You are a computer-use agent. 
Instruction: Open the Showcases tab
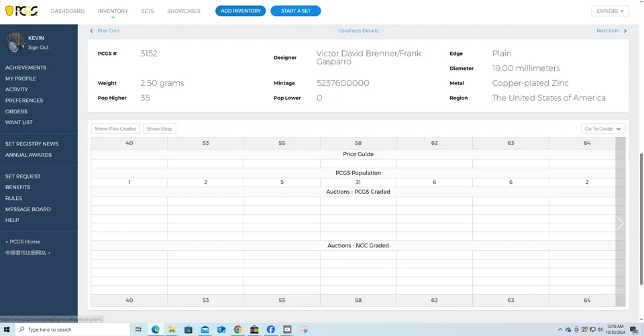click(x=184, y=11)
